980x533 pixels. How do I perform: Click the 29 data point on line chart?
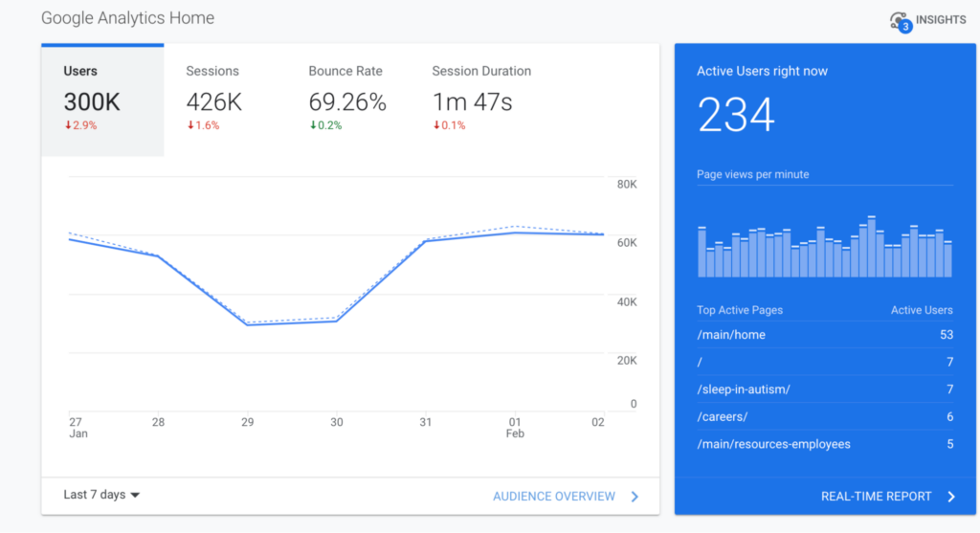(247, 324)
